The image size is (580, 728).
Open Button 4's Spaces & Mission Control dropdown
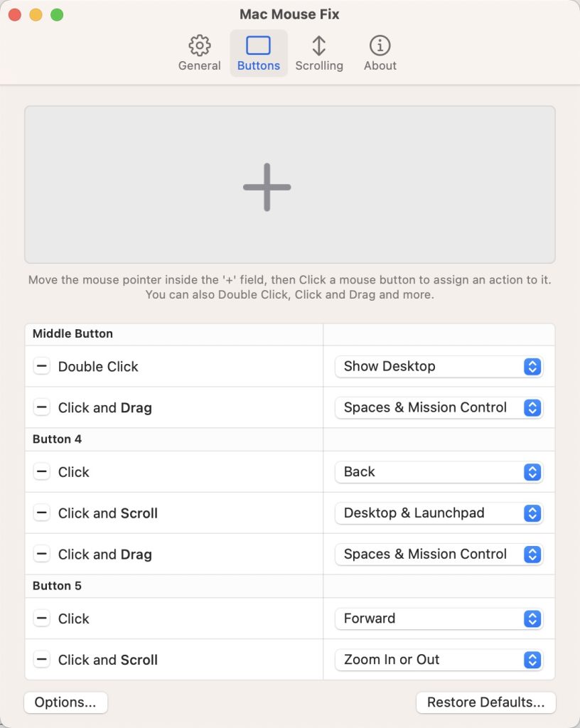pos(439,555)
